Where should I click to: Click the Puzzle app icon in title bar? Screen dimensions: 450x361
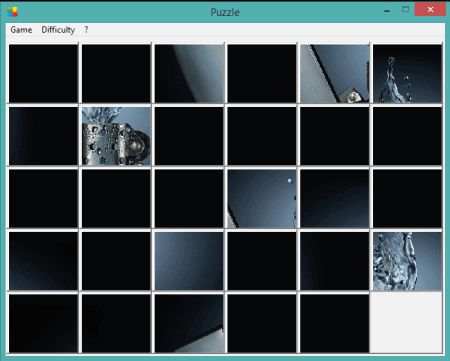13,12
